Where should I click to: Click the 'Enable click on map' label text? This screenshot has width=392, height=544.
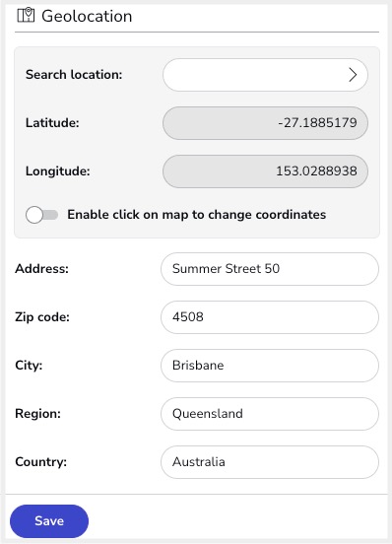pos(197,215)
